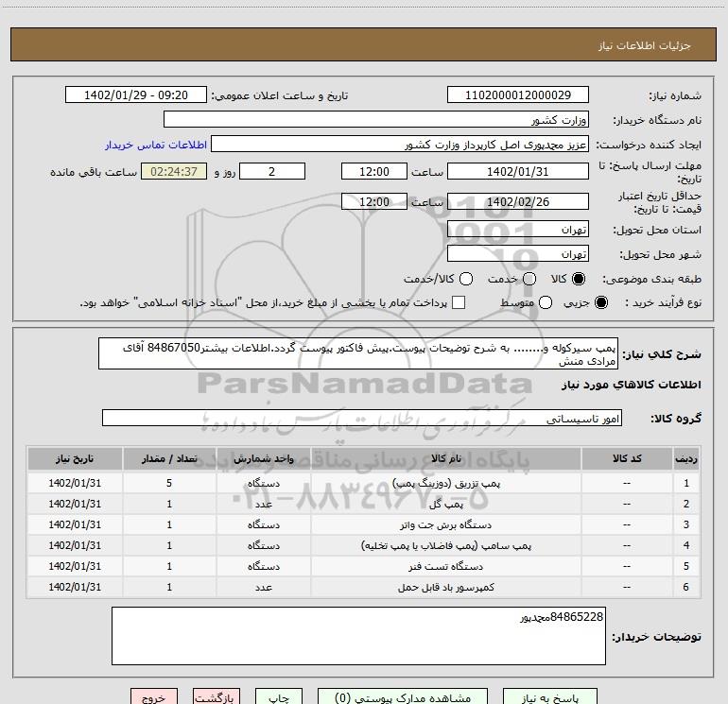Open اطلاعات تماس خریدار link
Image resolution: width=728 pixels, height=704 pixels.
[156, 145]
